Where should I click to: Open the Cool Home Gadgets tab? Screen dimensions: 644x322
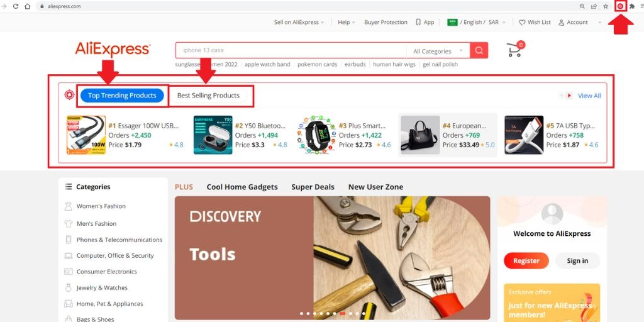point(242,187)
